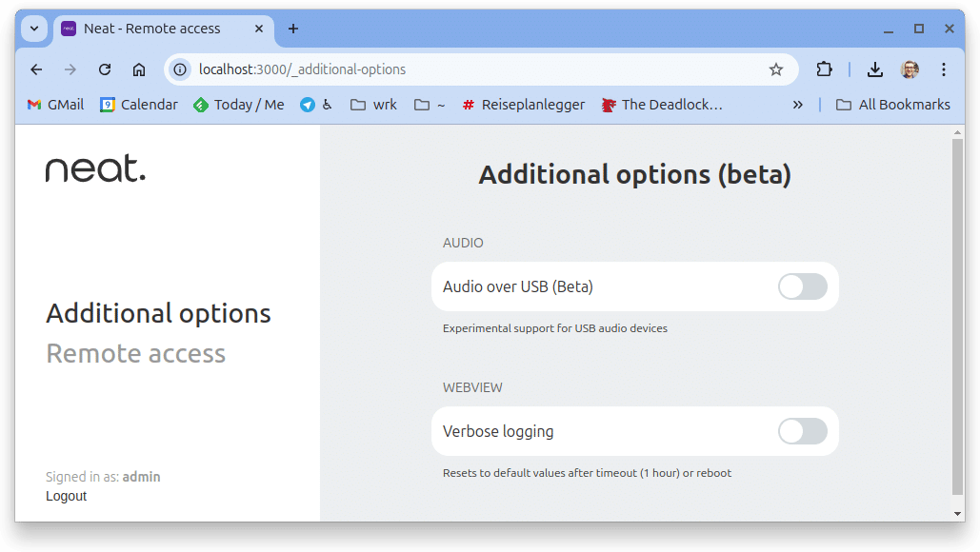This screenshot has width=980, height=552.
Task: Click the Experimental support for USB audio text
Action: (555, 328)
